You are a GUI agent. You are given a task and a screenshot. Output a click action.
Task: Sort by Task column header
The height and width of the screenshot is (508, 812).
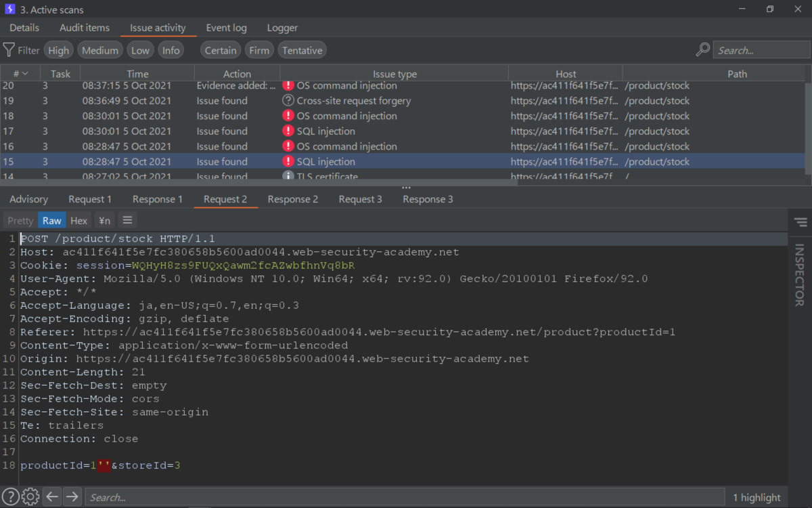60,74
